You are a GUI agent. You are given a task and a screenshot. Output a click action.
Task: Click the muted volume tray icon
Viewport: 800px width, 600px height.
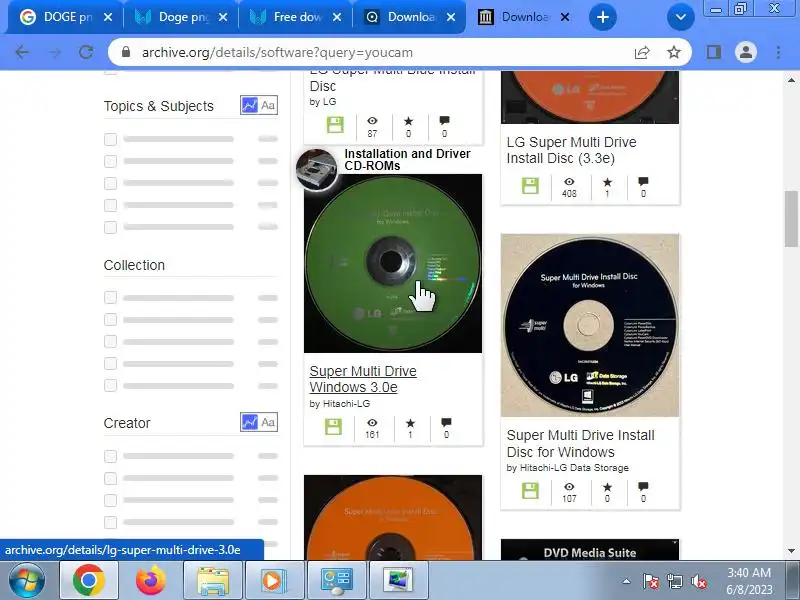pos(698,581)
